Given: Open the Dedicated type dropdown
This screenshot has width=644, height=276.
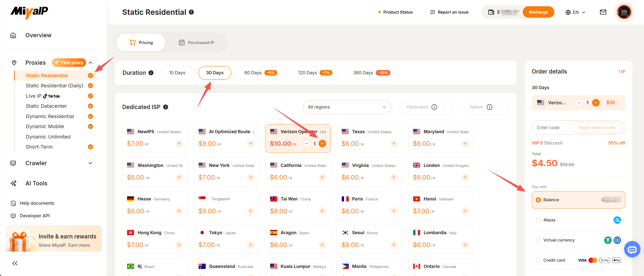Looking at the screenshot, I should point(426,107).
